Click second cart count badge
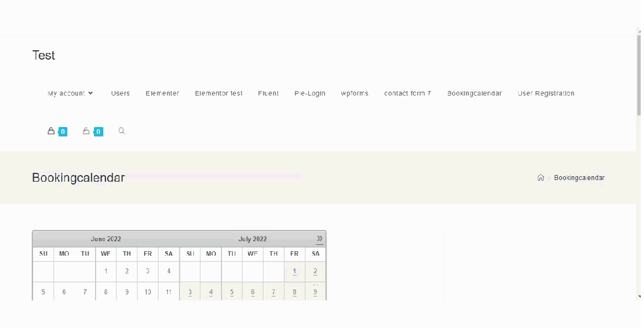The width and height of the screenshot is (644, 328). point(98,132)
